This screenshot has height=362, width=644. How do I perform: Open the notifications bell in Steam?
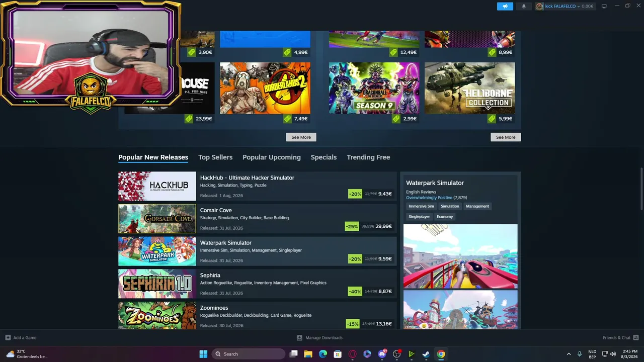pyautogui.click(x=524, y=7)
